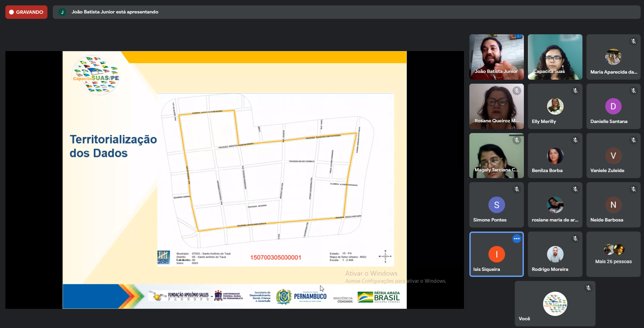644x328 pixels.
Task: Open the three-dot options on Isis Siqueira's tile
Action: point(516,239)
